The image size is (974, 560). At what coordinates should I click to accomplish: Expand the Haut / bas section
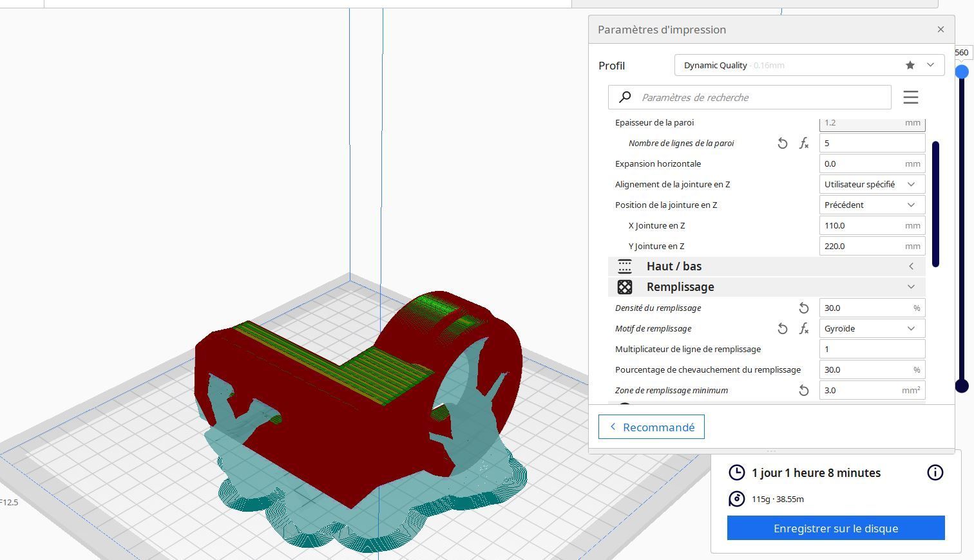click(x=767, y=266)
